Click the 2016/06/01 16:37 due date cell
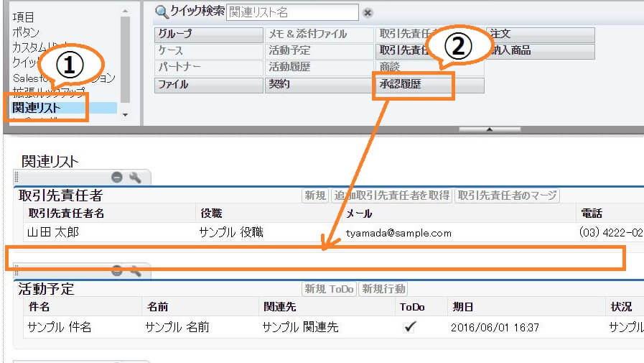Viewport: 644px width, 363px height. [495, 328]
